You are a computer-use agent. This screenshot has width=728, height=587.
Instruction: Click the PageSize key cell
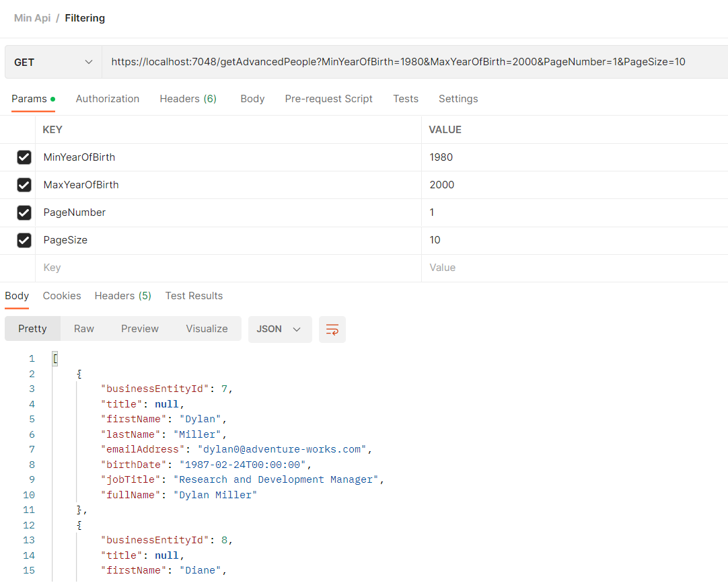229,240
